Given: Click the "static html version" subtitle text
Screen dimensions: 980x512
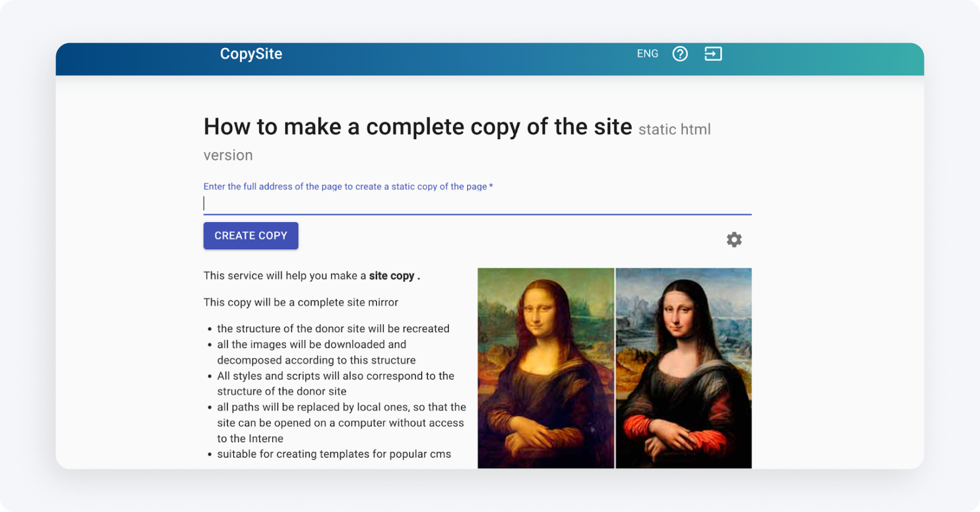Looking at the screenshot, I should [674, 130].
